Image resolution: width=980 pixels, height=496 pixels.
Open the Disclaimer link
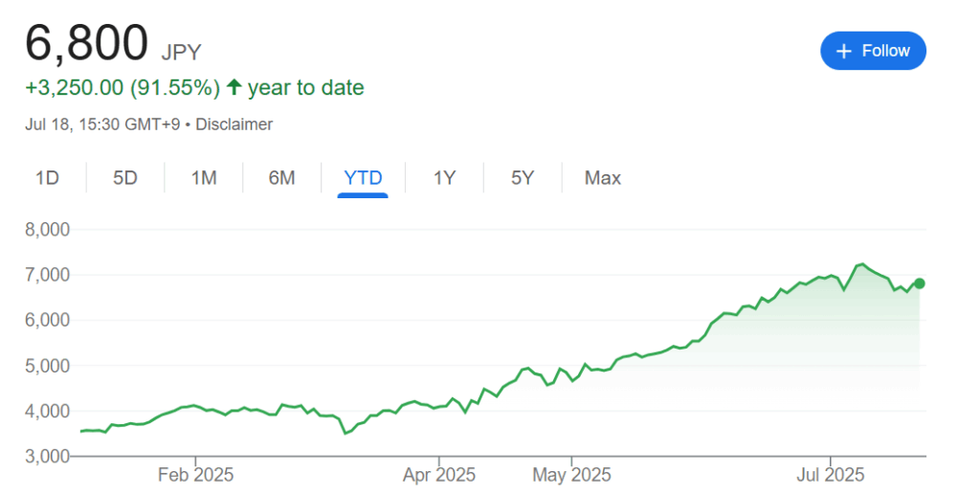pyautogui.click(x=234, y=124)
